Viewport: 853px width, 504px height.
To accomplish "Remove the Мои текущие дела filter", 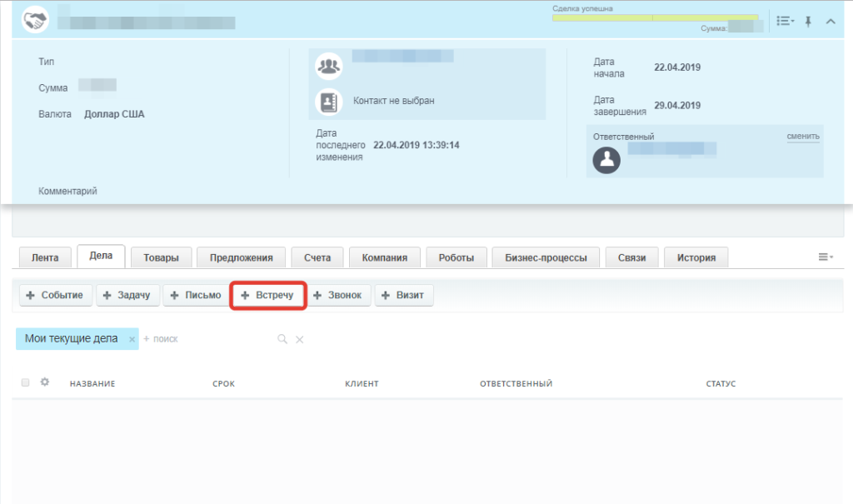I will 132,339.
